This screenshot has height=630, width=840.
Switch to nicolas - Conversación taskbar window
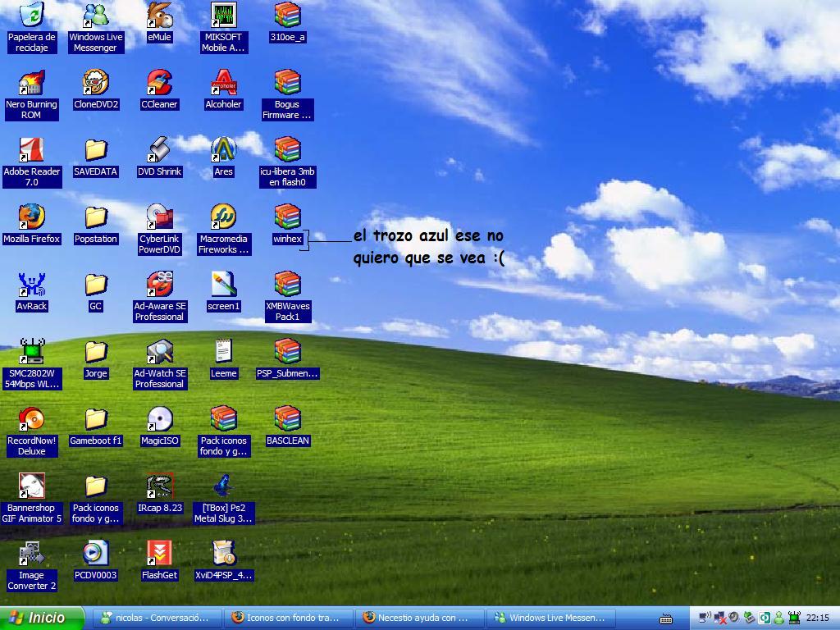point(157,619)
